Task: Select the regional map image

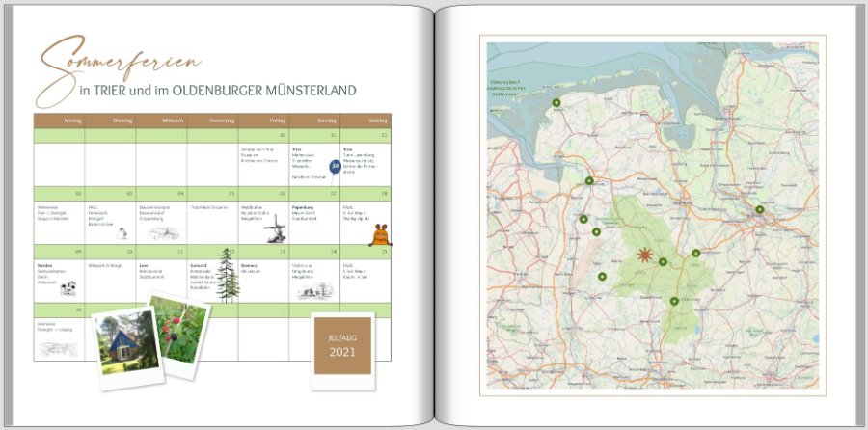Action: click(653, 216)
